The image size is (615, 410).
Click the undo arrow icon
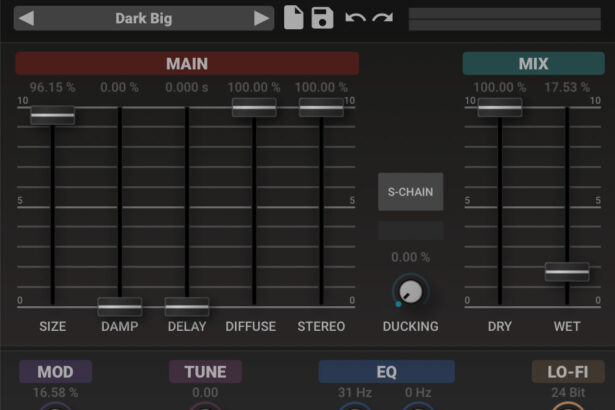[x=355, y=18]
